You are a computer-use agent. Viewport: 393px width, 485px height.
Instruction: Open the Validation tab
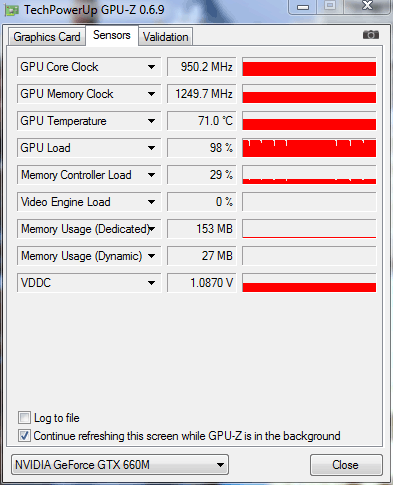[166, 37]
